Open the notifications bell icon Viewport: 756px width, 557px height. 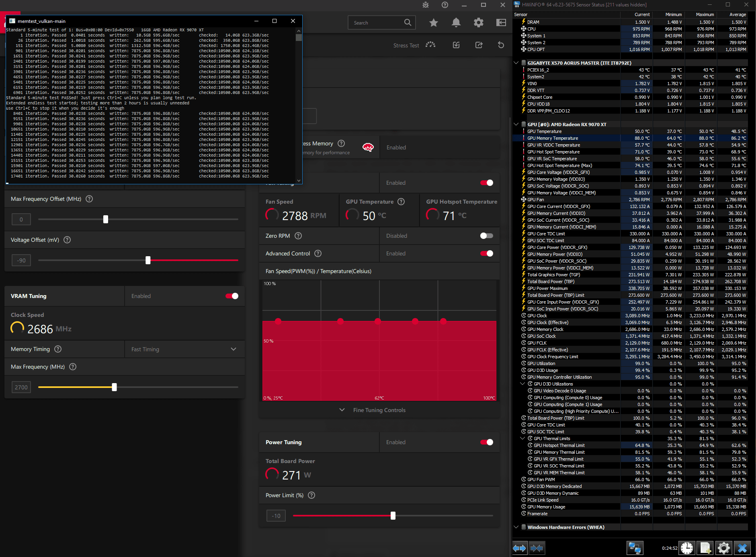point(456,23)
